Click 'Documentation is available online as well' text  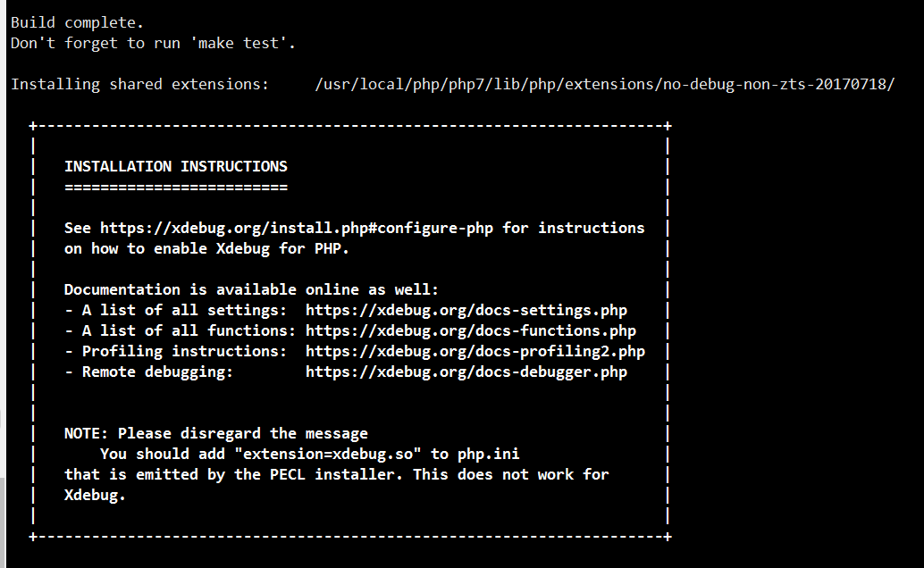[251, 290]
